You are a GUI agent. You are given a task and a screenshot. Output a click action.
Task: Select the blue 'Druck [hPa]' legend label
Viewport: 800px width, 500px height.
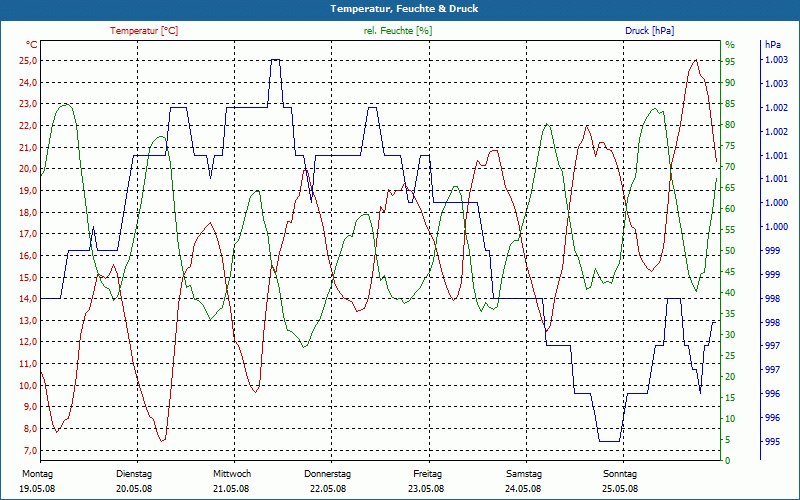click(x=649, y=31)
